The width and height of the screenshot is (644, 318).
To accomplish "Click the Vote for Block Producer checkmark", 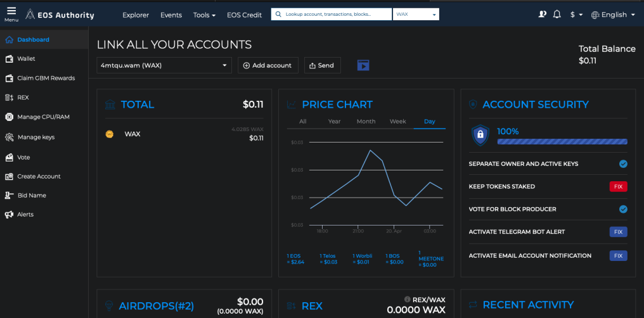I will tap(623, 209).
